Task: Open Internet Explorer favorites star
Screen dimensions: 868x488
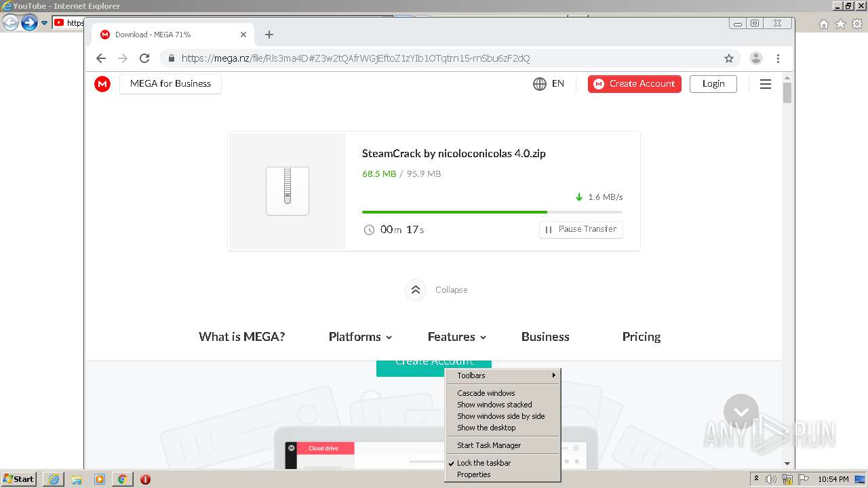Action: pyautogui.click(x=840, y=24)
